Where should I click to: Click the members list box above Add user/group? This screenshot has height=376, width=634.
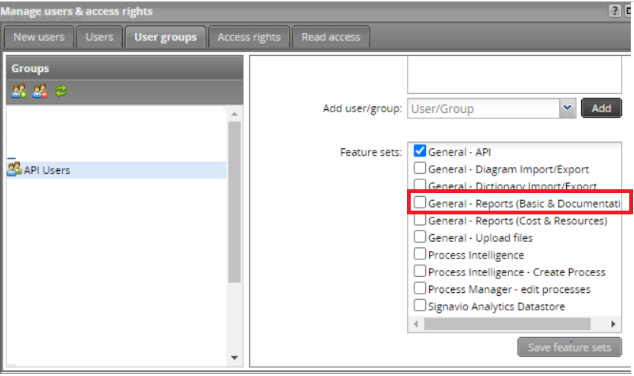pyautogui.click(x=514, y=75)
